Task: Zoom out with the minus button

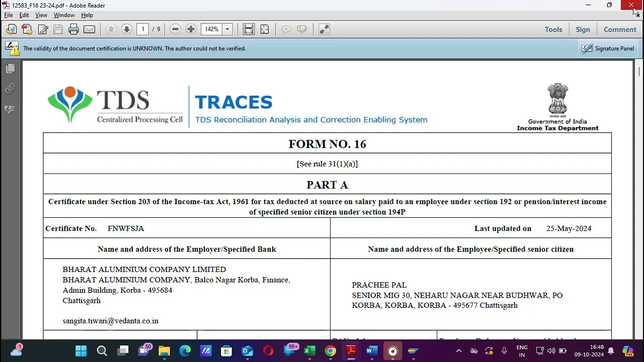Action: click(x=175, y=29)
